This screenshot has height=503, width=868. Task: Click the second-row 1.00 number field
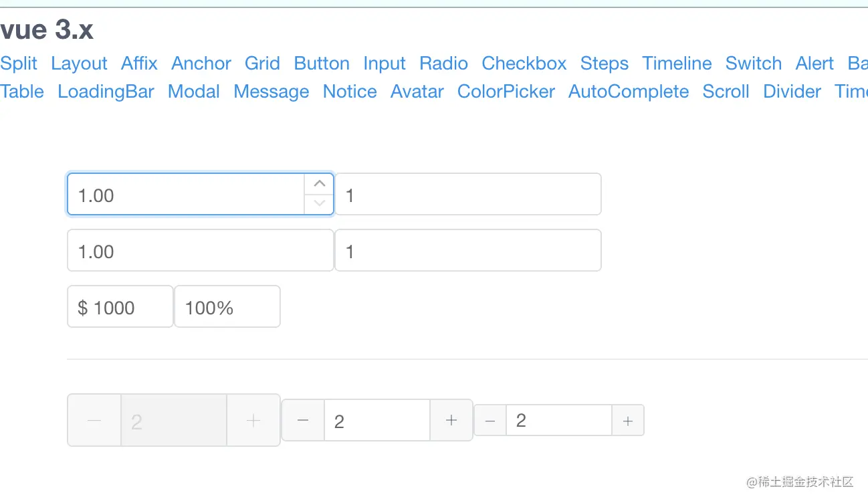[201, 251]
